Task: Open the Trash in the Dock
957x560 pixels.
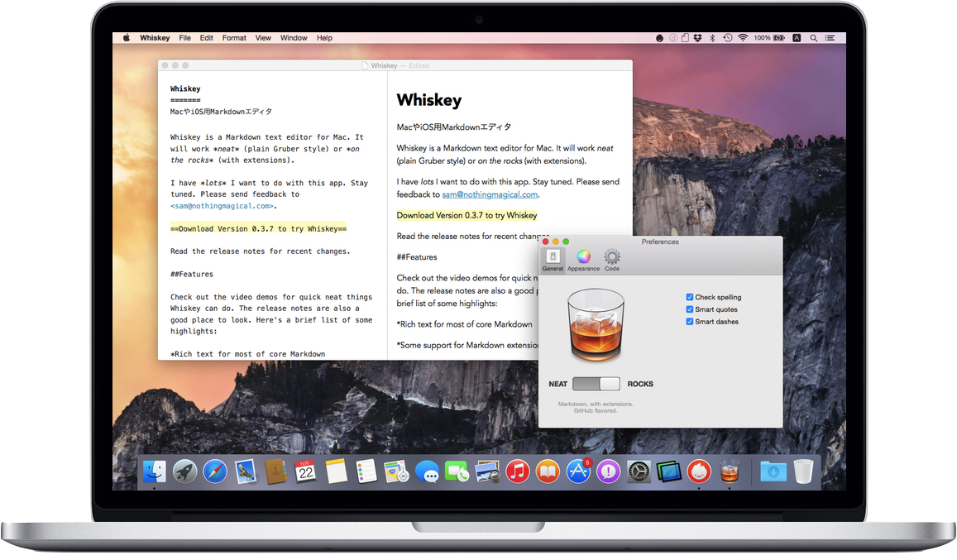Action: (x=804, y=471)
